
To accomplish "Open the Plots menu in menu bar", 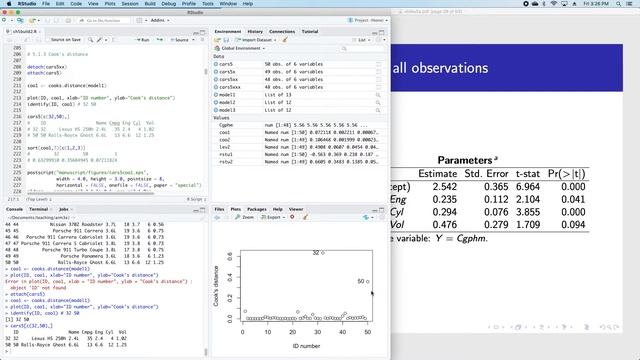I will coord(110,4).
